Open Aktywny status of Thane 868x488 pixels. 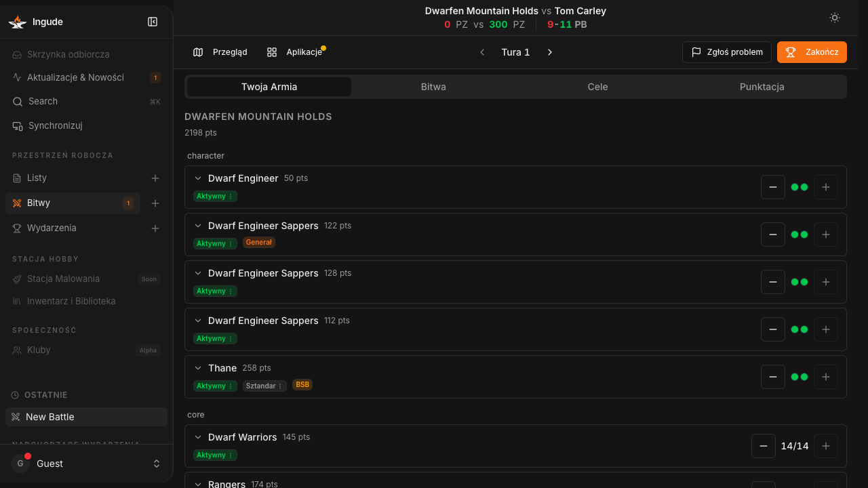coord(215,386)
